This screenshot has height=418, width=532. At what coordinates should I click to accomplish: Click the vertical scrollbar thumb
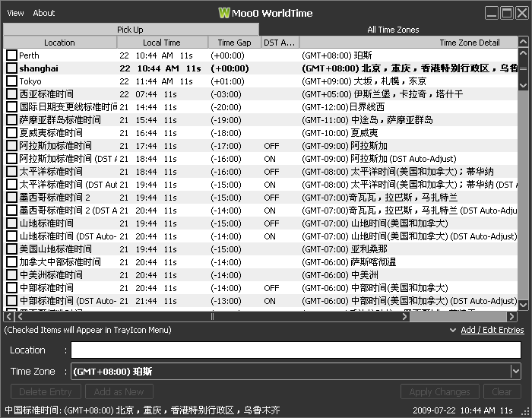(x=523, y=68)
